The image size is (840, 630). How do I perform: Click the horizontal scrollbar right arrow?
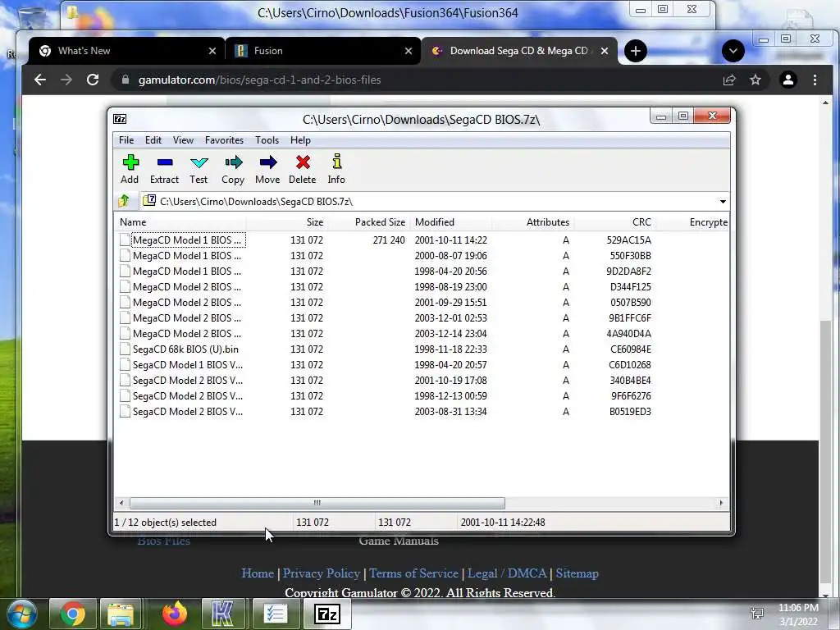click(721, 503)
